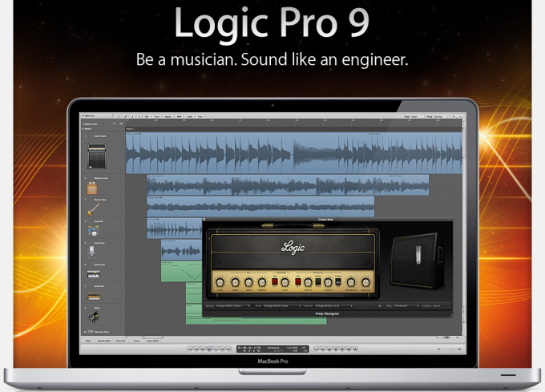Select the Synth Lead keyboard icon
Image resolution: width=545 pixels, height=392 pixels.
pos(94,274)
